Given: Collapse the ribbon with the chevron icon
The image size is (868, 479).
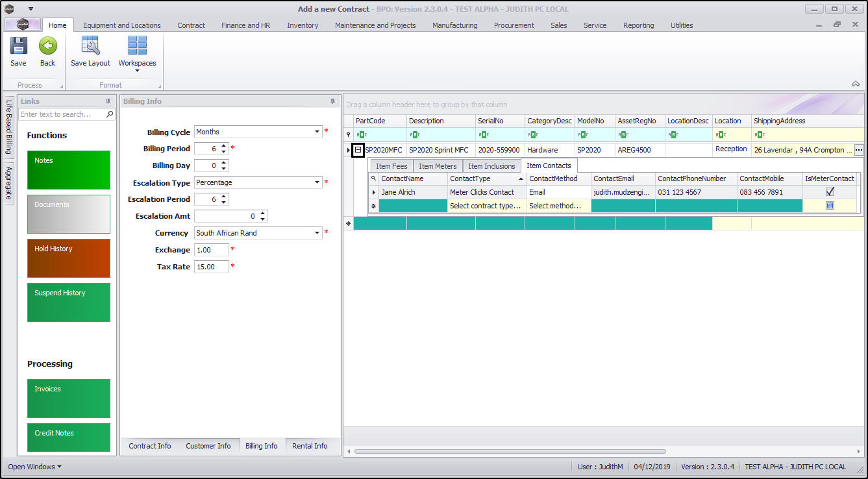Looking at the screenshot, I should [856, 84].
